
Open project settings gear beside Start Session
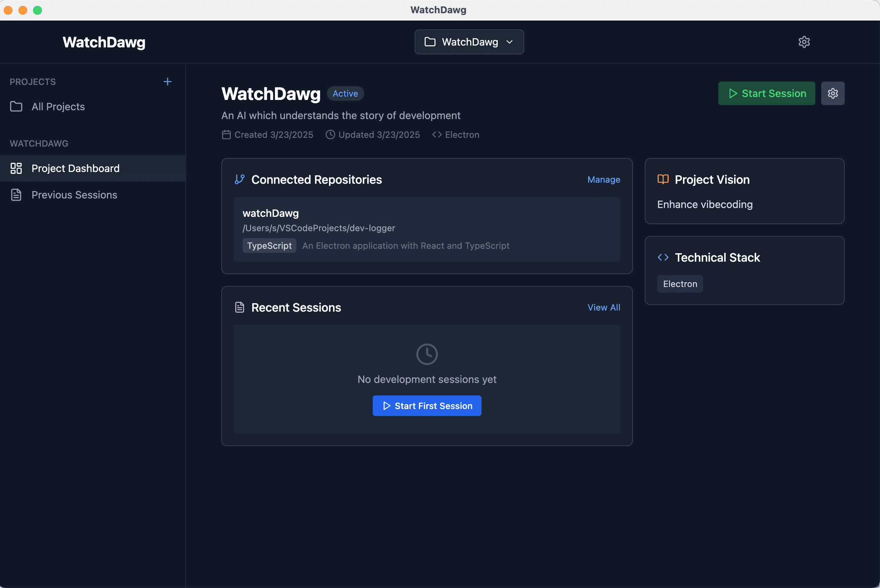pyautogui.click(x=832, y=93)
